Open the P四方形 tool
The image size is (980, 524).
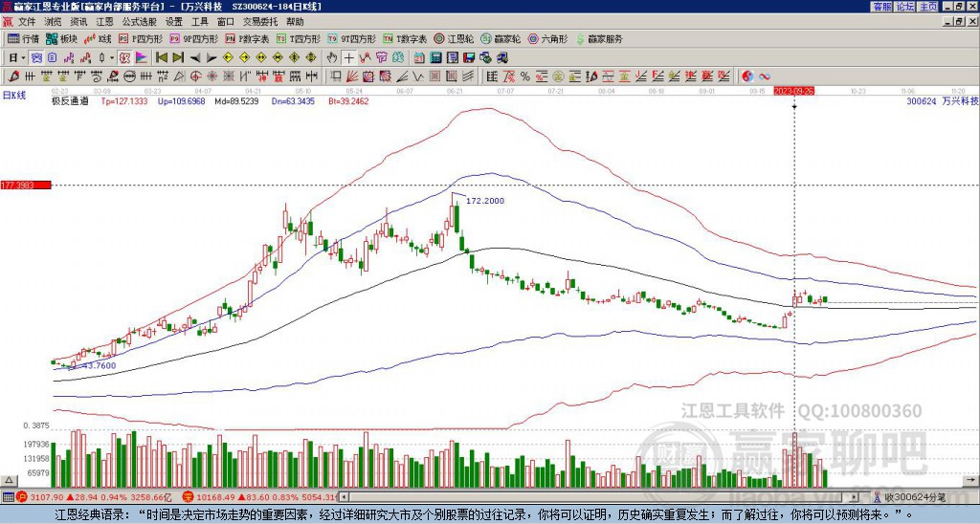141,38
